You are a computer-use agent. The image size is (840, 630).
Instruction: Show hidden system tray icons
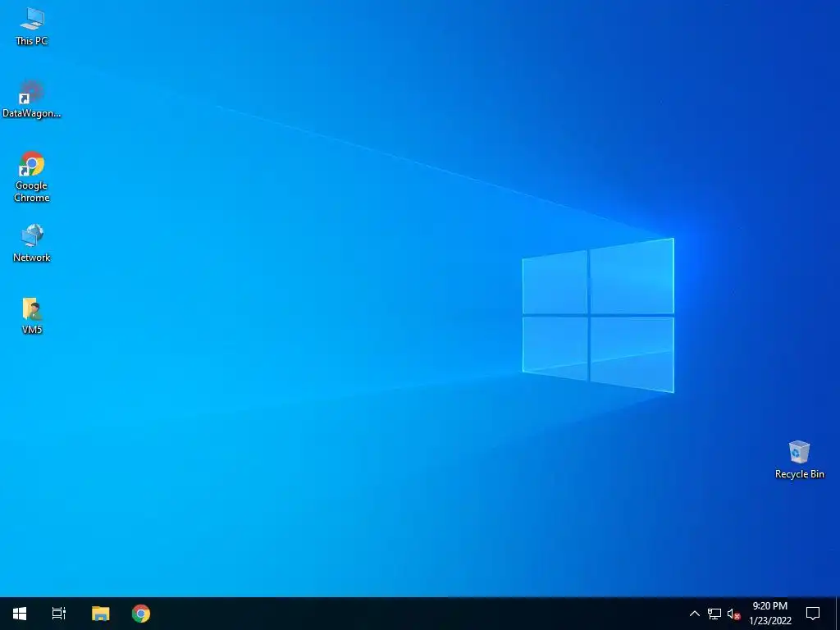[x=694, y=614]
